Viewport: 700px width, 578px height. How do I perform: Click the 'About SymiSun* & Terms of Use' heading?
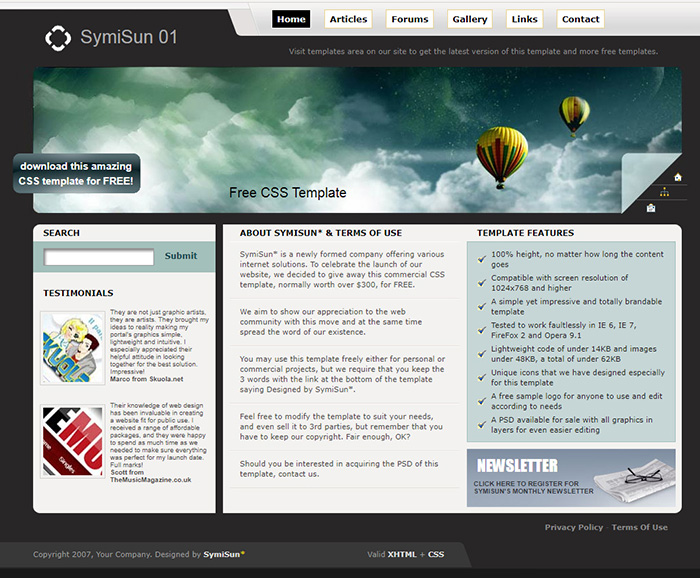[321, 233]
